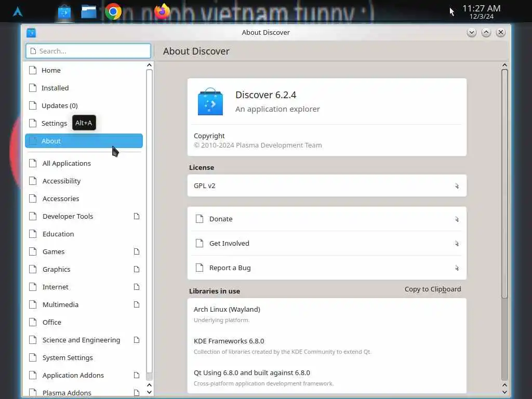Image resolution: width=532 pixels, height=399 pixels.
Task: Launch Firefox from the top panel
Action: [x=162, y=11]
